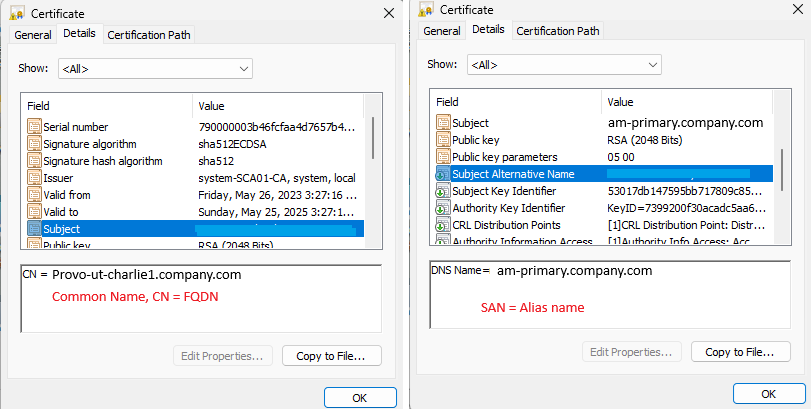Click the Serial number field icon

click(34, 127)
